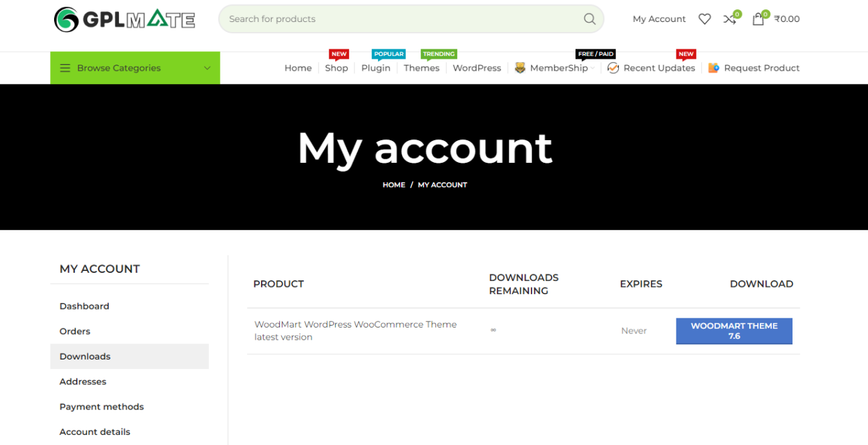The width and height of the screenshot is (868, 445).
Task: Click the NEW badge above Shop
Action: [x=339, y=54]
